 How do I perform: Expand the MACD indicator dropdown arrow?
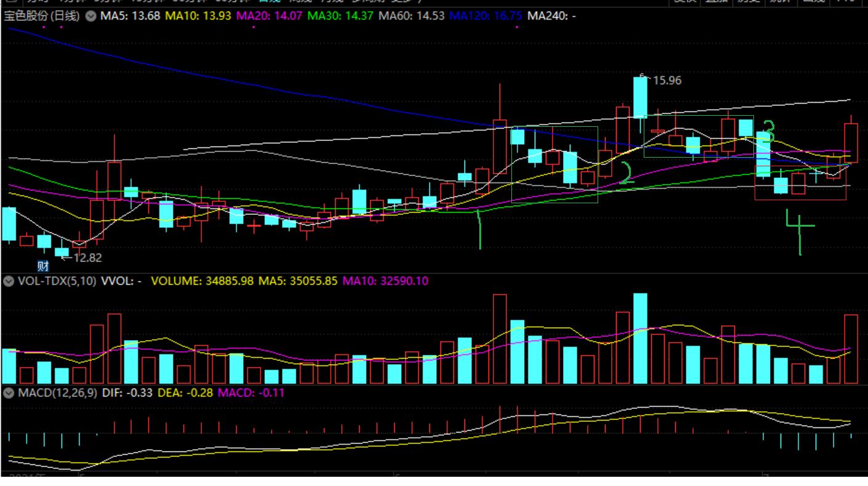(9, 392)
